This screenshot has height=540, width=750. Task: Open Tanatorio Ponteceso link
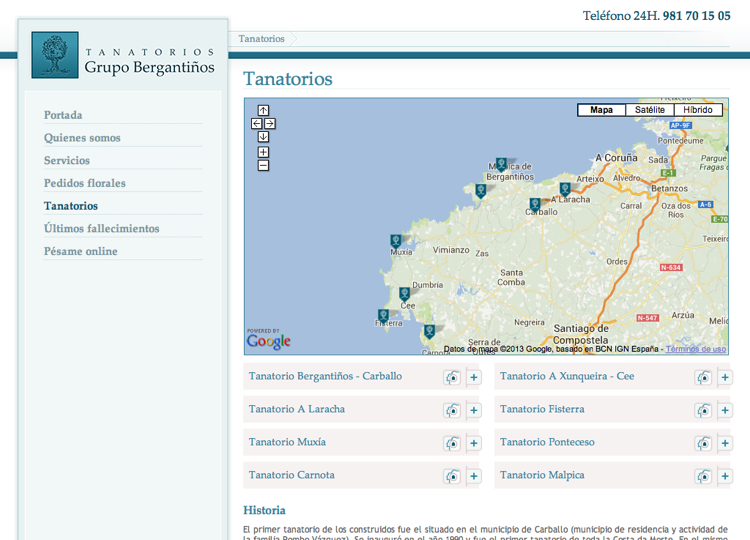(547, 442)
